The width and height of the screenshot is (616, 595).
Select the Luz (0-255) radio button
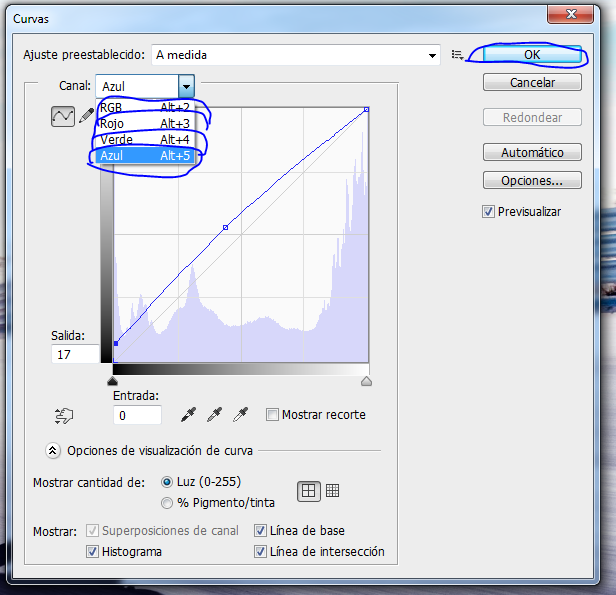tap(167, 482)
